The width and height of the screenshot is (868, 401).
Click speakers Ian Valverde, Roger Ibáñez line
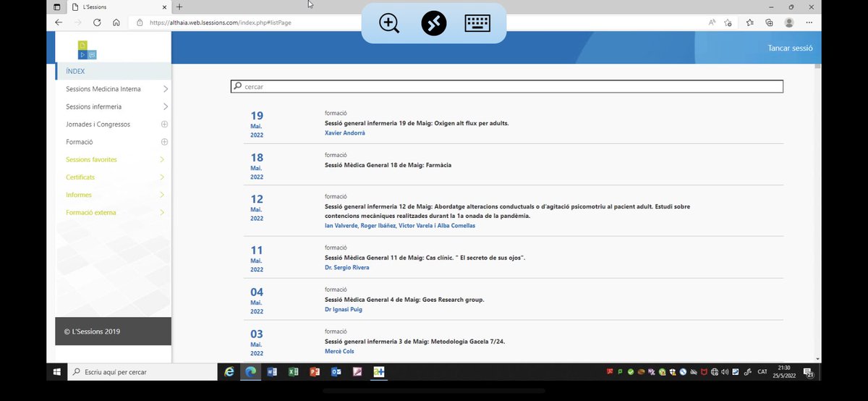(400, 226)
